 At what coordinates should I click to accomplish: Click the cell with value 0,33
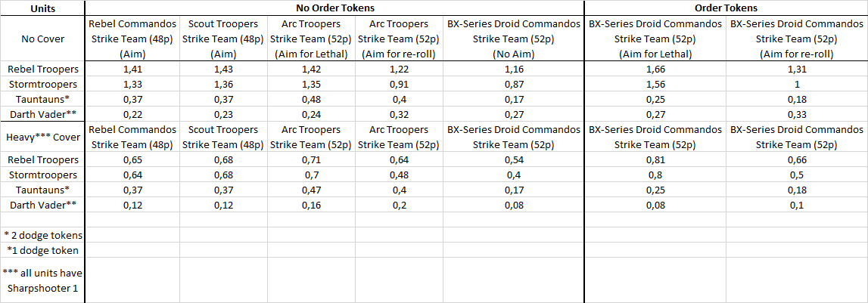click(x=797, y=114)
